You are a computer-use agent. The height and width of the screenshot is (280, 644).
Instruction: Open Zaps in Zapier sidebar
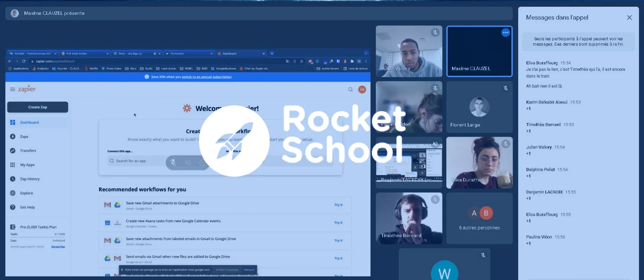pos(38,137)
